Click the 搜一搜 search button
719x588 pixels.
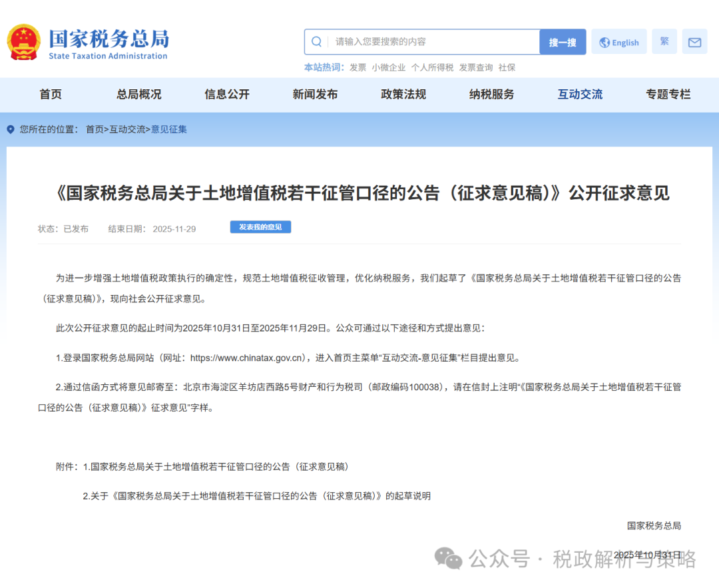click(563, 42)
